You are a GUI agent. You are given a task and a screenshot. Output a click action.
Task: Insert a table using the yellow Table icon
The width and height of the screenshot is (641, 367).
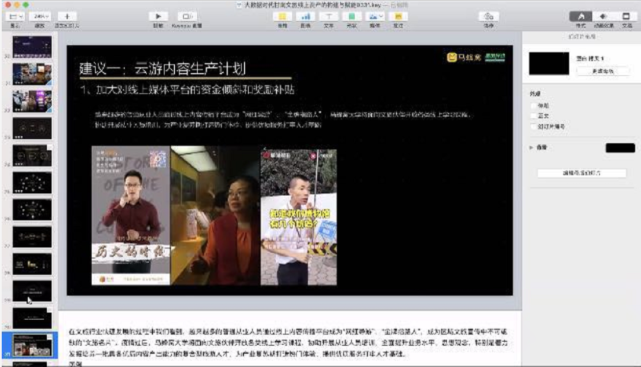tap(282, 16)
